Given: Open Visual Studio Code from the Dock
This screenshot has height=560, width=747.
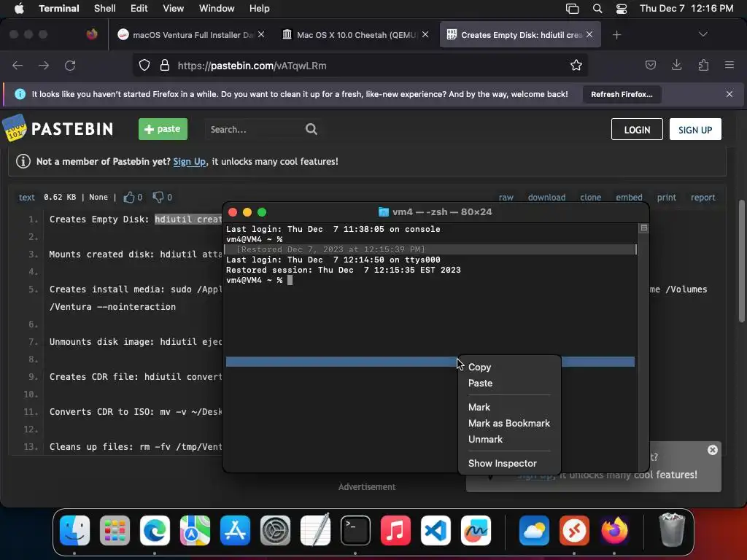Looking at the screenshot, I should [x=436, y=531].
